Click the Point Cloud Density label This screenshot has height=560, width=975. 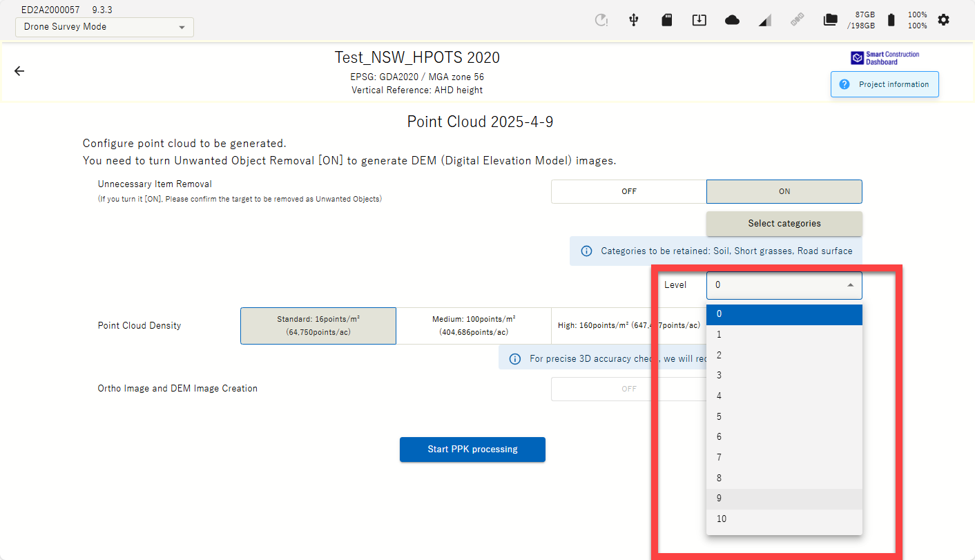pyautogui.click(x=139, y=326)
